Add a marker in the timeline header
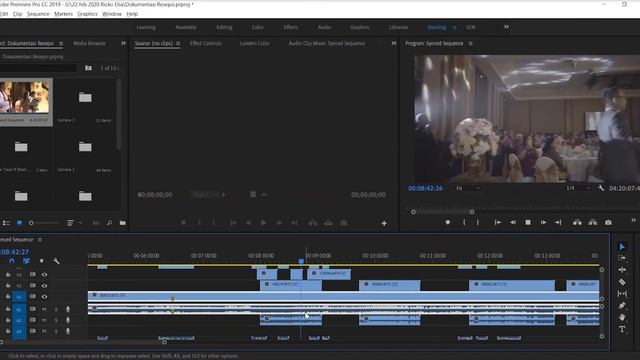Viewport: 640px width, 360px height. coord(41,261)
